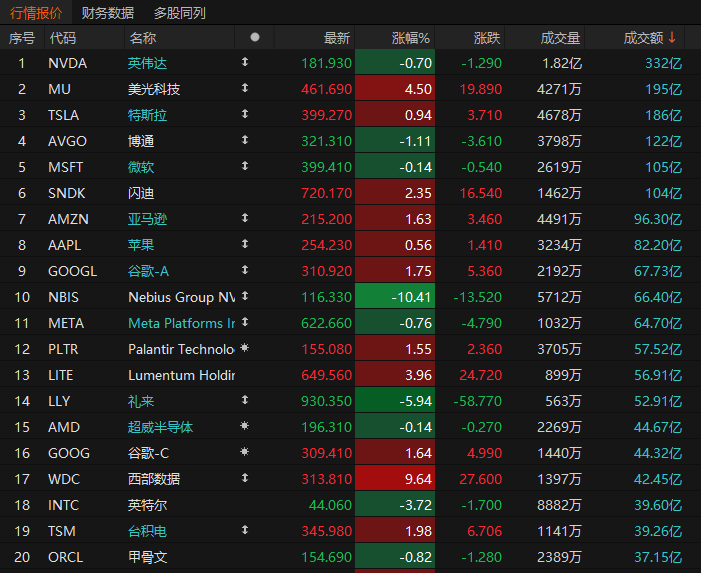The height and width of the screenshot is (573, 701).
Task: Click the 最新 column header
Action: [337, 38]
